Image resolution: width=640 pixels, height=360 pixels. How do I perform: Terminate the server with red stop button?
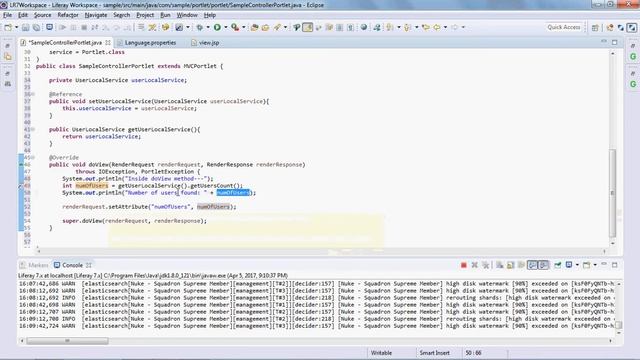click(x=464, y=265)
